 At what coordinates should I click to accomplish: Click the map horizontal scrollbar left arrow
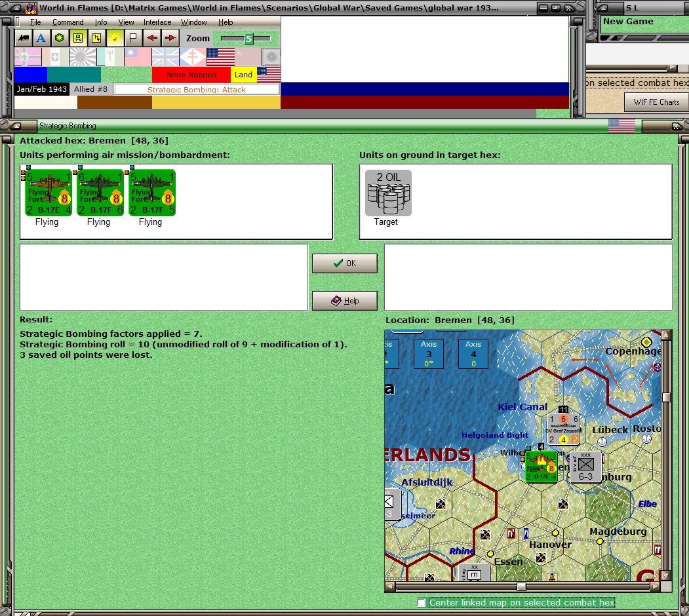(x=389, y=587)
